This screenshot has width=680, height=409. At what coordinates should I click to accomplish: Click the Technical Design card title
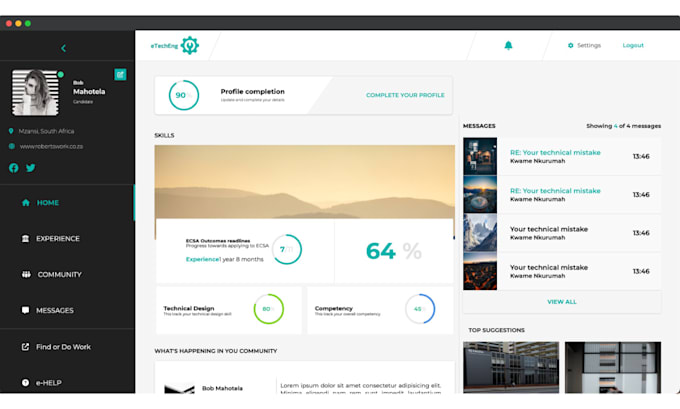(189, 308)
